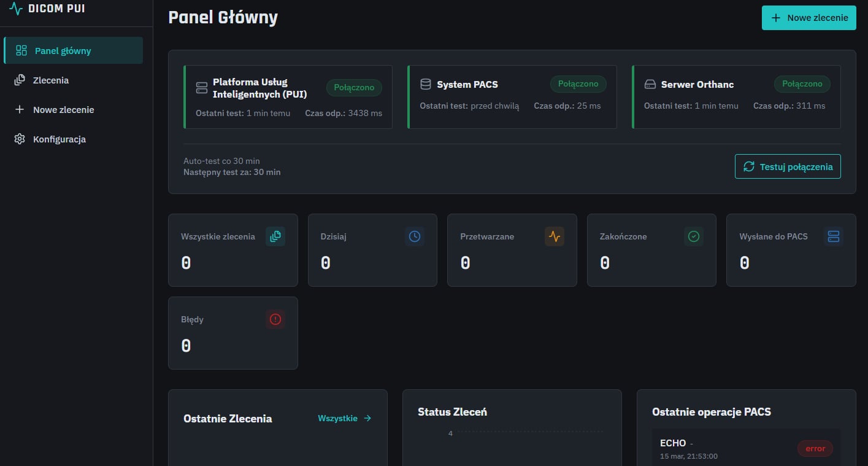Click the arrow icon next to Wszystkie link
This screenshot has width=868, height=466.
(367, 418)
